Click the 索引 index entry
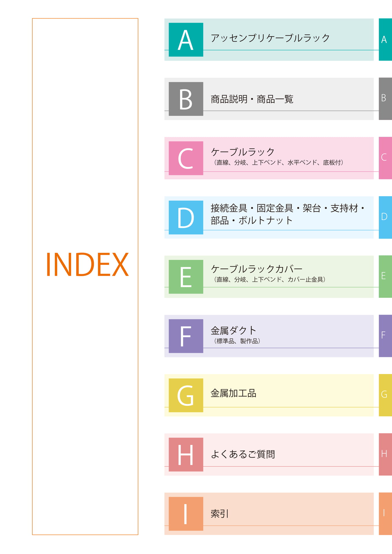This screenshot has height=554, width=392. [220, 514]
